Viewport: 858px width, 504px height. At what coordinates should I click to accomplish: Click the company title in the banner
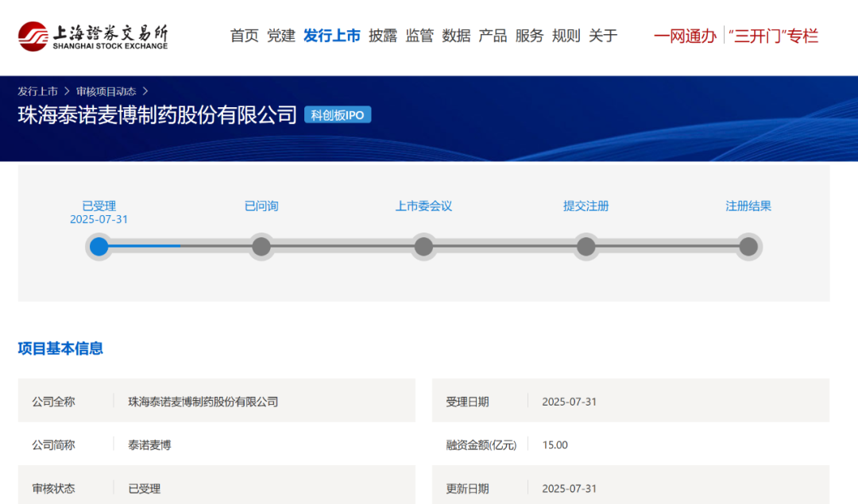click(x=157, y=115)
